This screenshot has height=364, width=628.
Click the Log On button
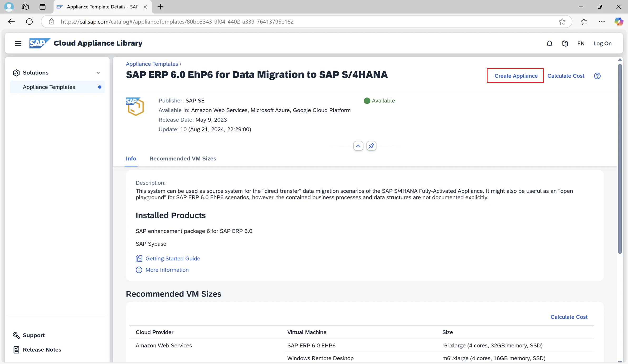pyautogui.click(x=602, y=43)
